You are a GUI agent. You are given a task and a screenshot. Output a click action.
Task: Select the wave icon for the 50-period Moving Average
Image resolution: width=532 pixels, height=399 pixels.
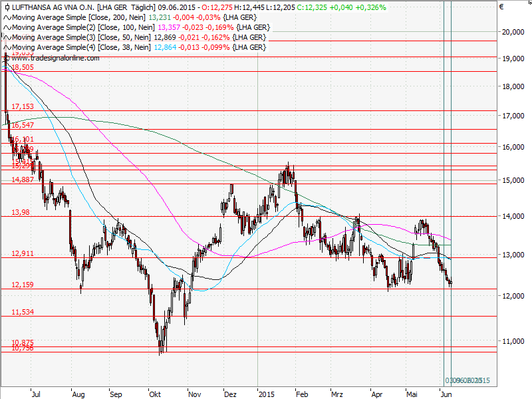tap(6, 38)
